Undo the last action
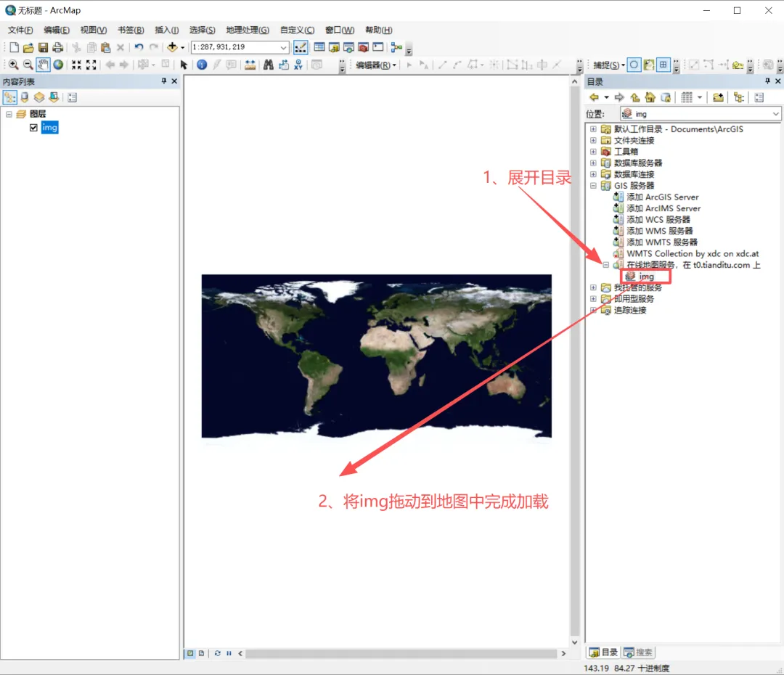Image resolution: width=784 pixels, height=675 pixels. pyautogui.click(x=139, y=47)
